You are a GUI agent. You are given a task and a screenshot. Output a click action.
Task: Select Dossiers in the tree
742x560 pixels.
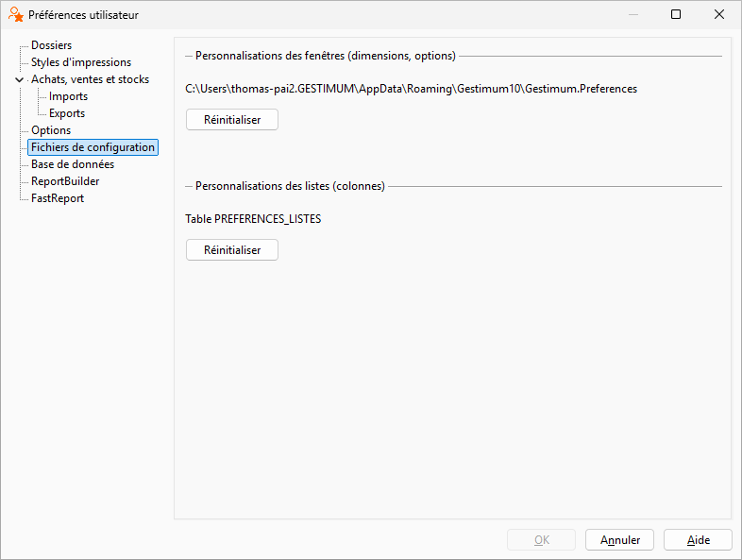coord(52,45)
